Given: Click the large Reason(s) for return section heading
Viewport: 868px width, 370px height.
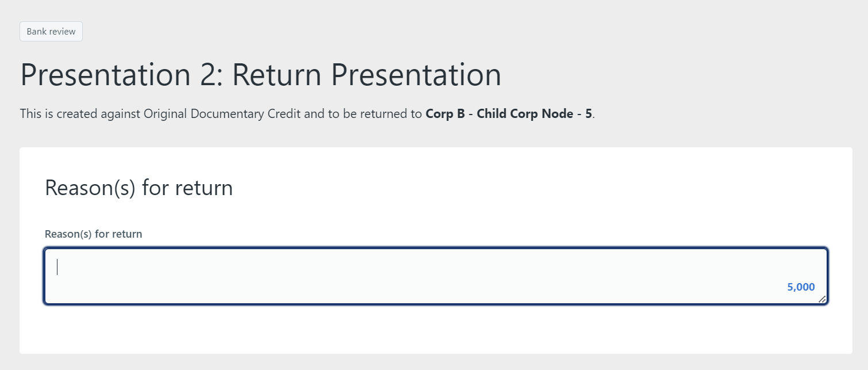Looking at the screenshot, I should (x=139, y=188).
